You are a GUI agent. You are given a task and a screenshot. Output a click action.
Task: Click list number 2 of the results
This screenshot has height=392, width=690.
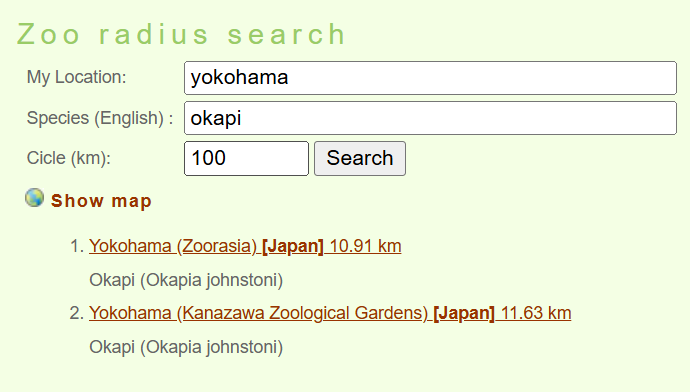coord(77,313)
